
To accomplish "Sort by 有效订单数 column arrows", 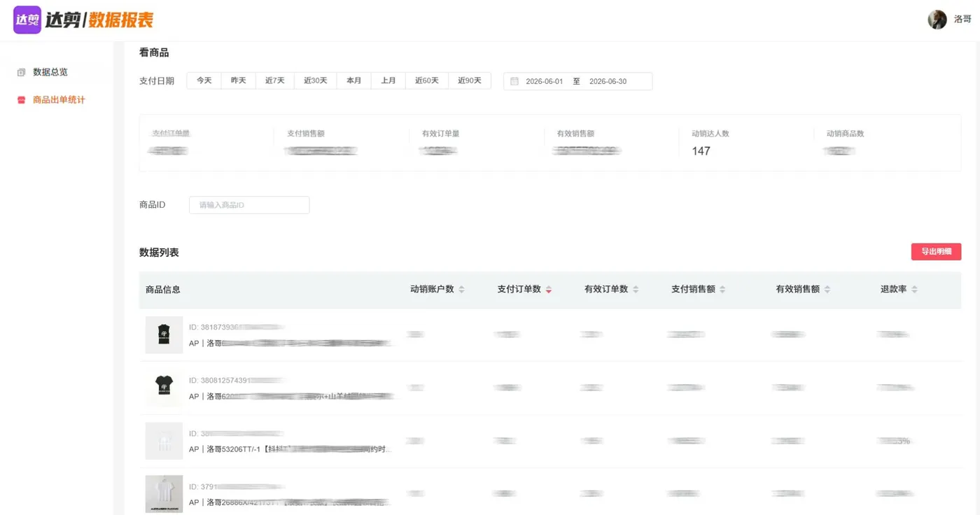I will [636, 290].
